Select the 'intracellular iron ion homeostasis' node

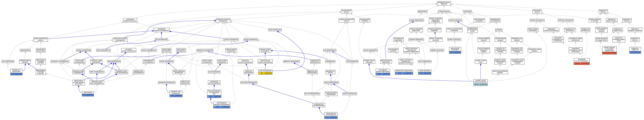(582, 60)
